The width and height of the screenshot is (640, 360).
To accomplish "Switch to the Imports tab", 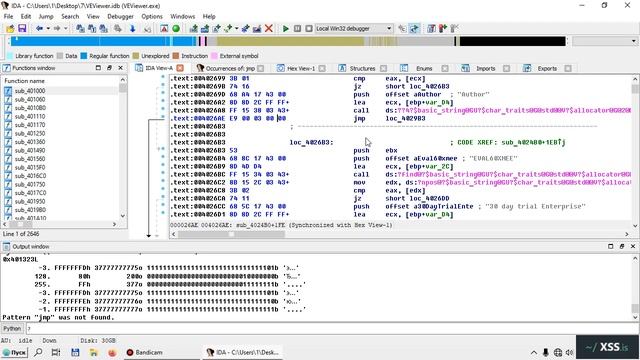I will pyautogui.click(x=485, y=68).
